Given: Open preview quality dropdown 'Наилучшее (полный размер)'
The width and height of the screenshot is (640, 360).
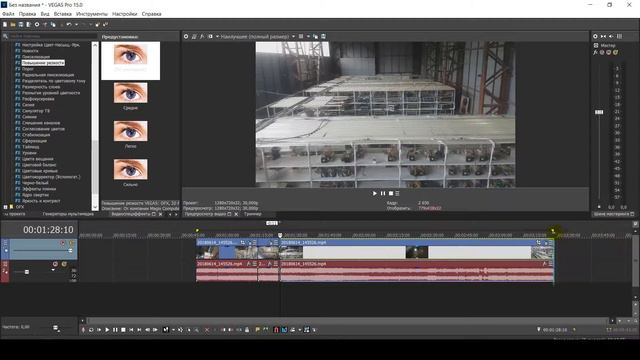Looking at the screenshot, I should [258, 36].
